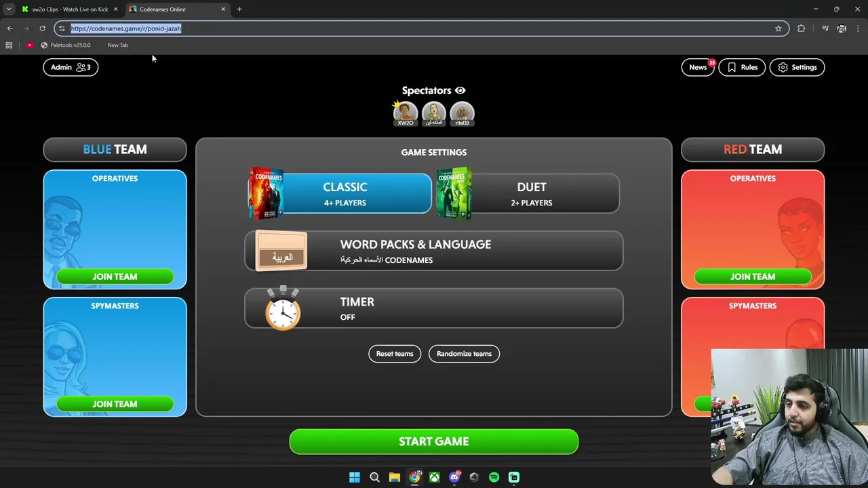The width and height of the screenshot is (868, 488).
Task: Start the Codenames game
Action: [434, 441]
